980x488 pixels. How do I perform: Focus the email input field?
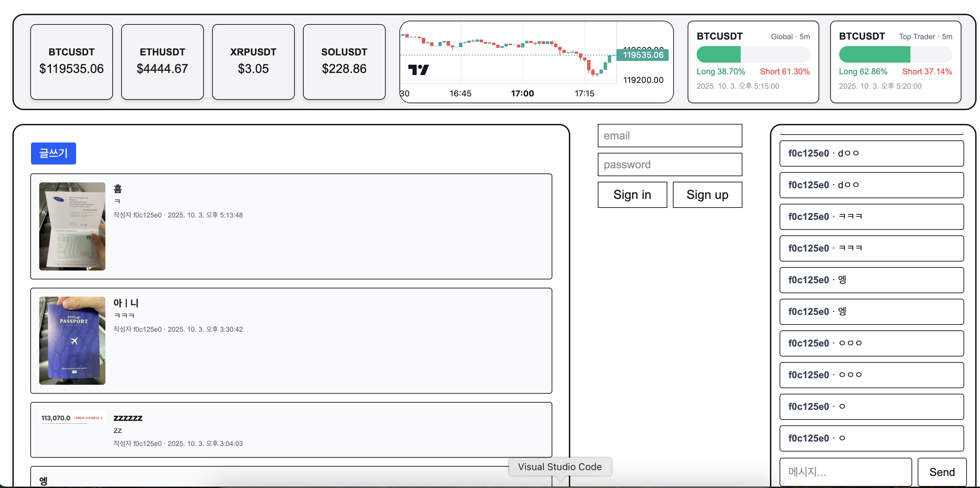(669, 135)
